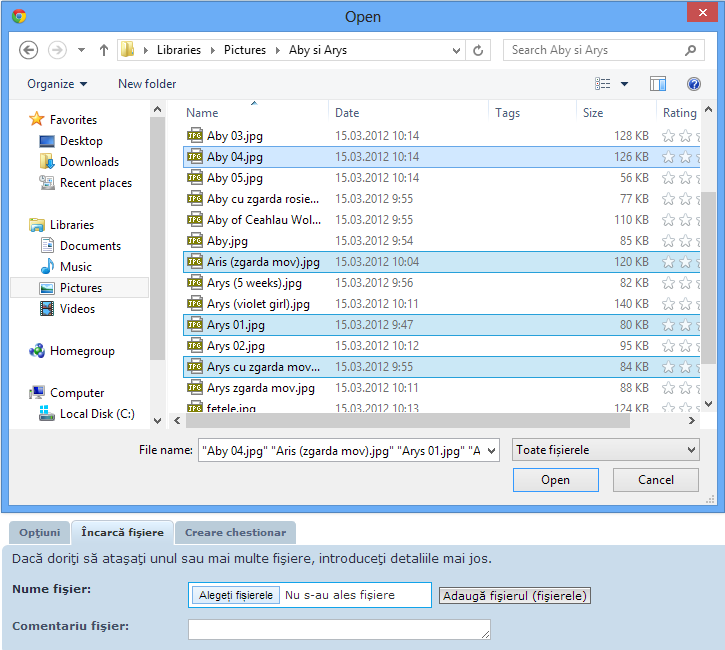Viewport: 725px width, 650px height.
Task: Refresh the Aby si Arys folder
Action: tap(479, 50)
